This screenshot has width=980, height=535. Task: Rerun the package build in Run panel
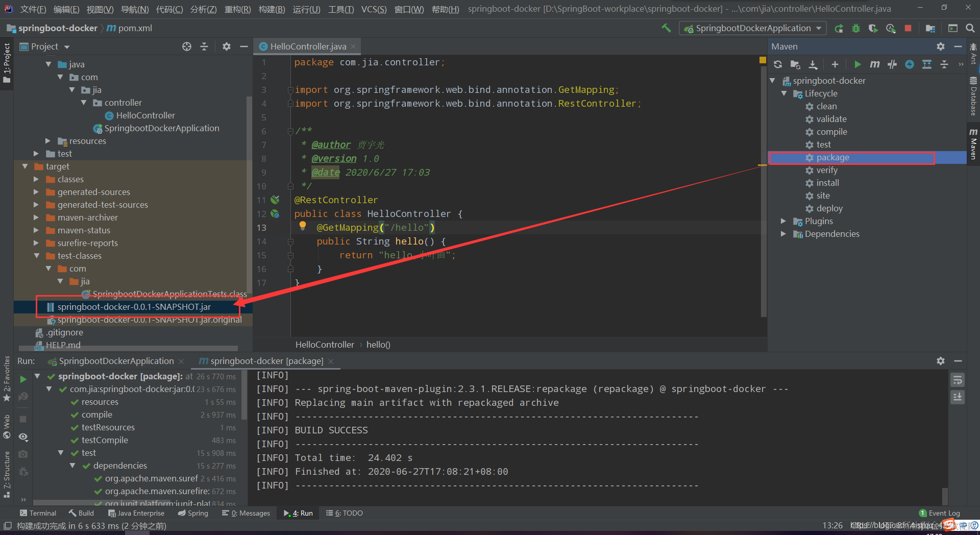tap(23, 379)
